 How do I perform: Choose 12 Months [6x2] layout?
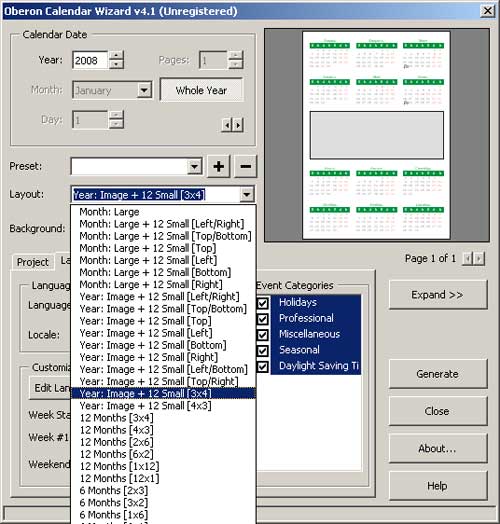pyautogui.click(x=163, y=454)
